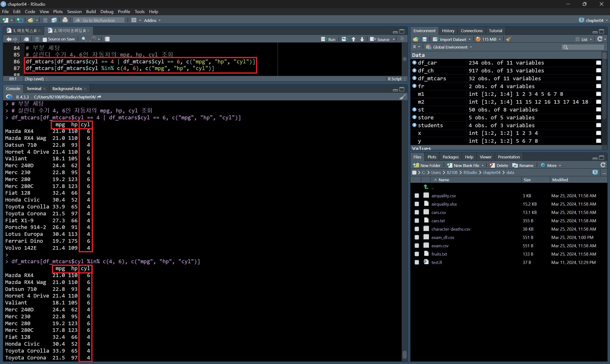Click the New Folder button
This screenshot has width=610, height=364.
point(427,165)
